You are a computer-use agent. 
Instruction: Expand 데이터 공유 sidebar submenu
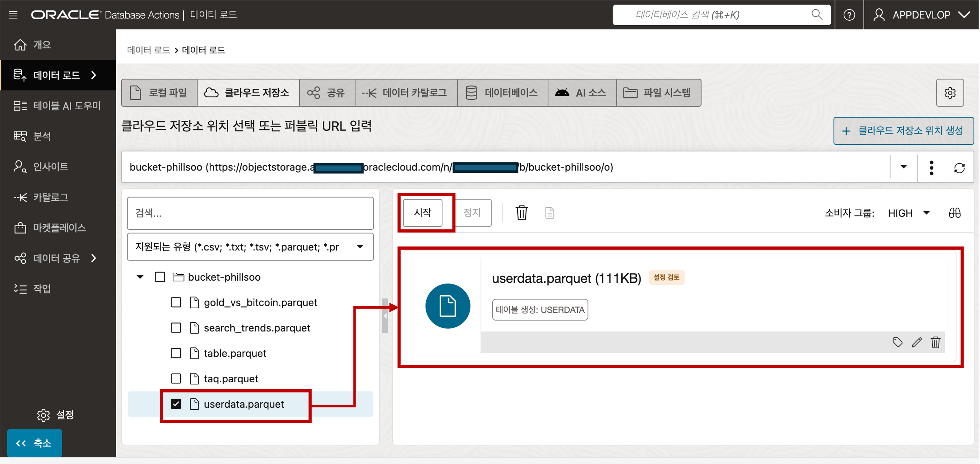pos(93,258)
